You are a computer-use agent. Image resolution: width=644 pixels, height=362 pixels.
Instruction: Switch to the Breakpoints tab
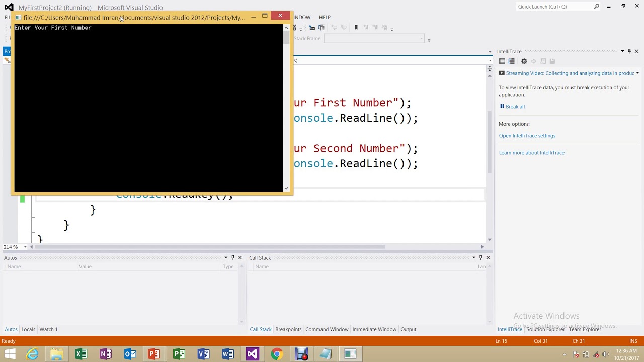click(x=288, y=329)
